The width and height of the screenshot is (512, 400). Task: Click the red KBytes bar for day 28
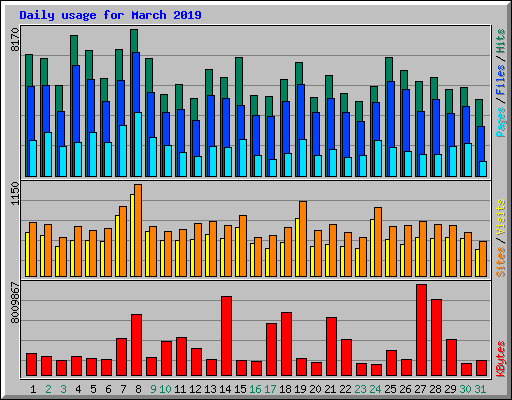[x=436, y=338]
